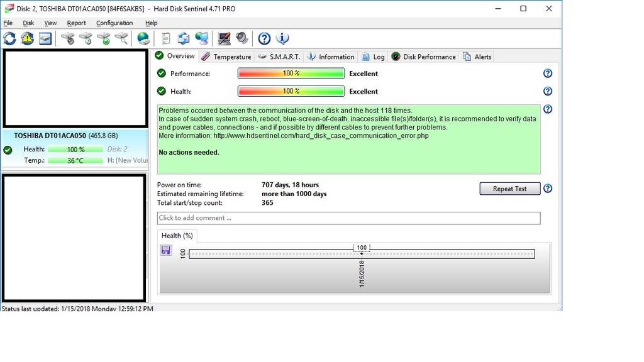The image size is (644, 362).
Task: Open the View menu
Action: point(50,23)
